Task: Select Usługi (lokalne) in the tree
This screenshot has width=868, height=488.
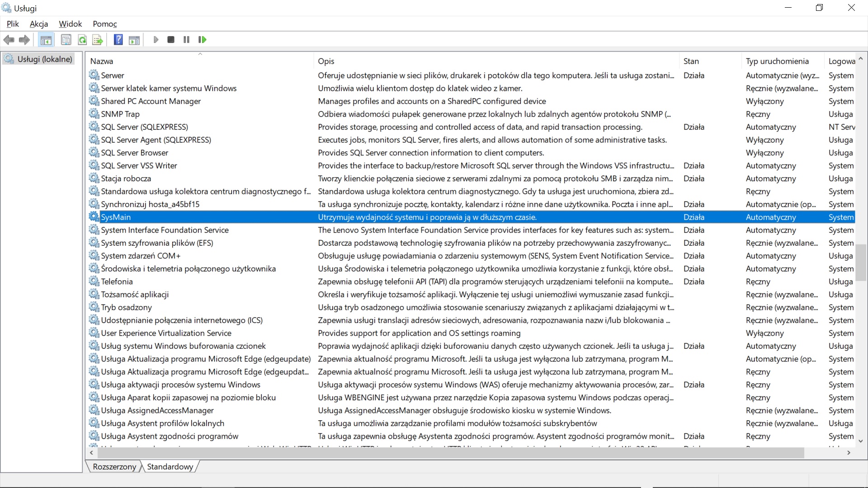Action: (x=44, y=59)
